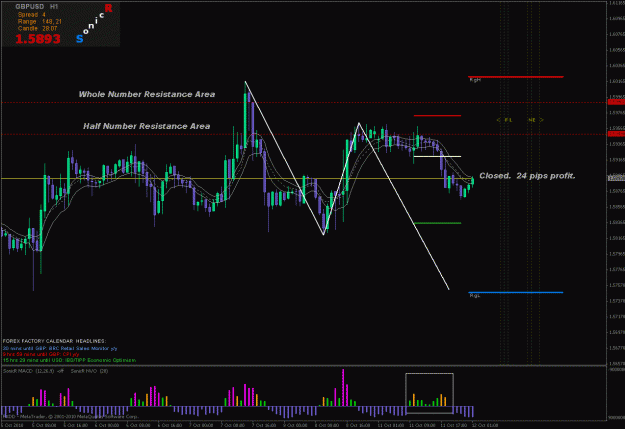
Task: Click the 11 Oct 17:00 time axis label
Action: (x=453, y=425)
